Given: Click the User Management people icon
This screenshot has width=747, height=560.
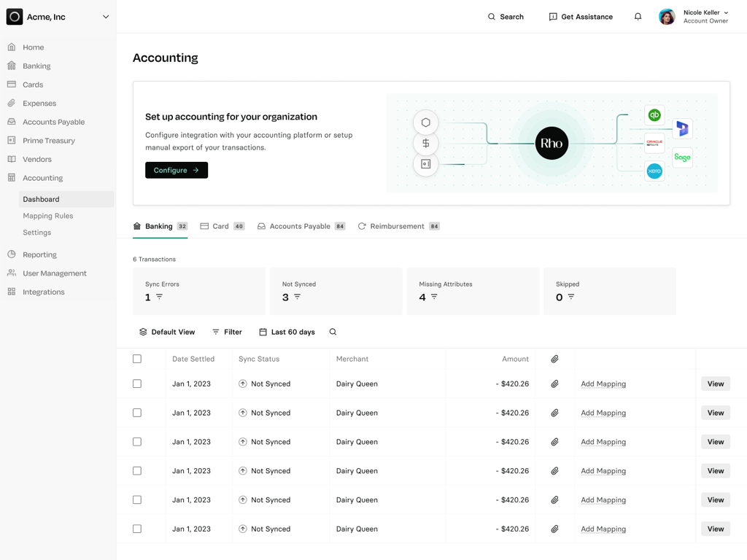Looking at the screenshot, I should click(x=12, y=273).
